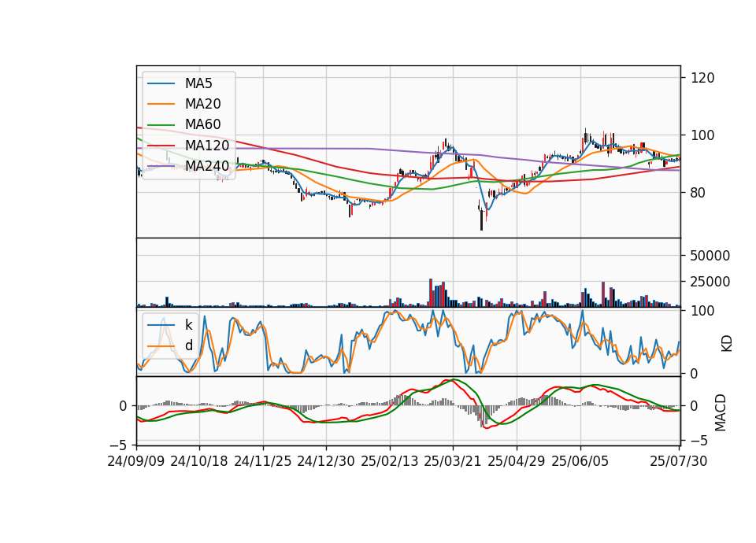Click the orange line sample beside MA20
Image resolution: width=756 pixels, height=543 pixels.
click(x=161, y=104)
